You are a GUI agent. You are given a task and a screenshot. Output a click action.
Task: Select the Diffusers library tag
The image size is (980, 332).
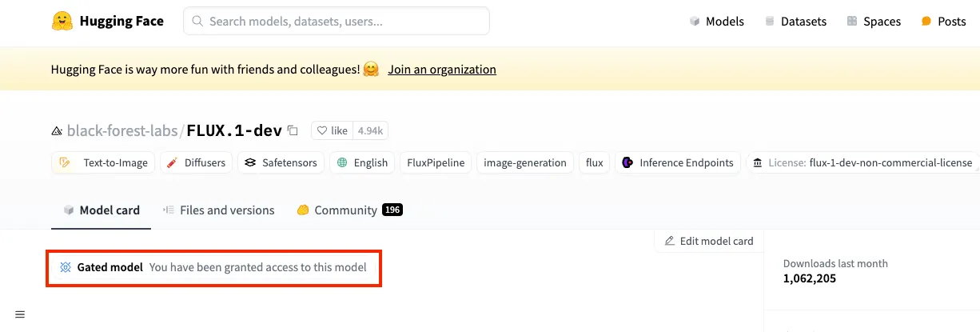(x=197, y=162)
